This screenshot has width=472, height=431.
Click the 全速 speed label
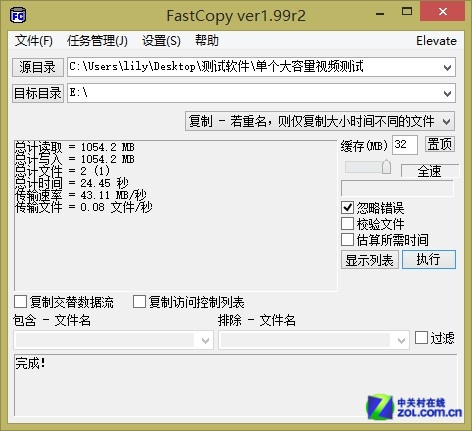pos(429,171)
